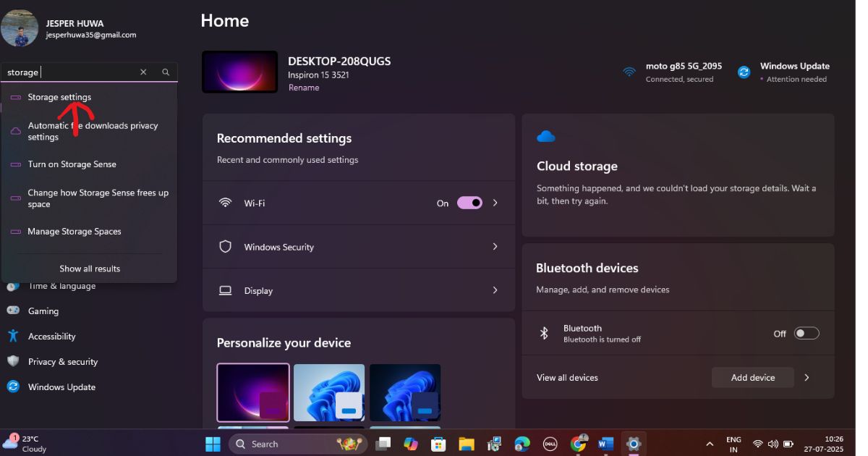Image resolution: width=868 pixels, height=456 pixels.
Task: Turn on the Bluetooth toggle
Action: 807,334
